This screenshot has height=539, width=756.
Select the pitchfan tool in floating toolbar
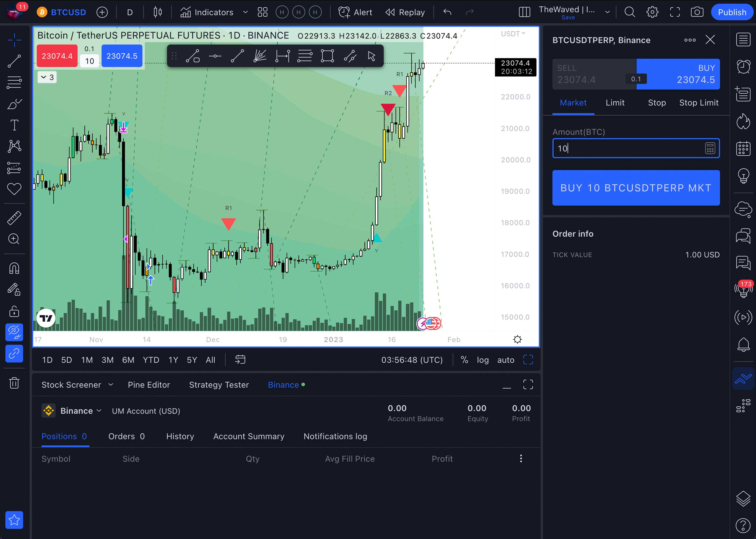pos(260,56)
